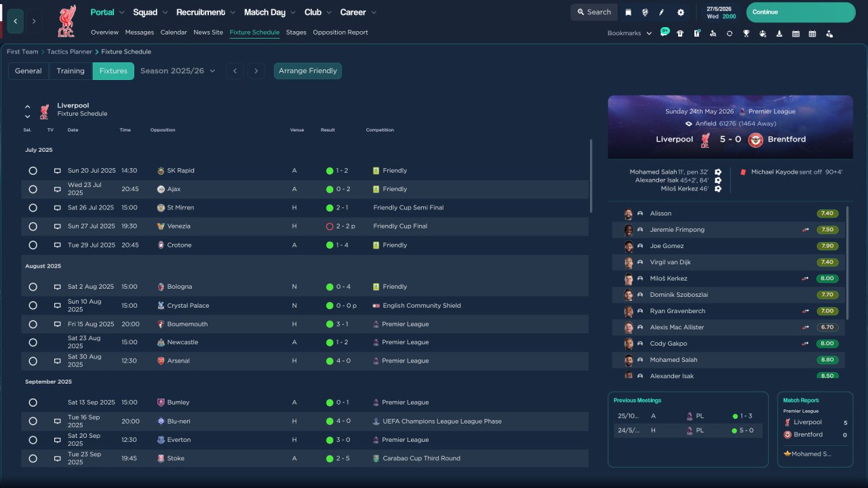Click Alisson's player portrait
Viewport: 868px width, 488px height.
pos(629,213)
